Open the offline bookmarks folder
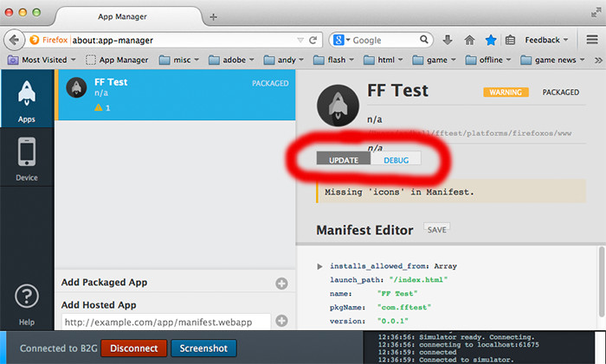This screenshot has height=364, width=606. 487,60
